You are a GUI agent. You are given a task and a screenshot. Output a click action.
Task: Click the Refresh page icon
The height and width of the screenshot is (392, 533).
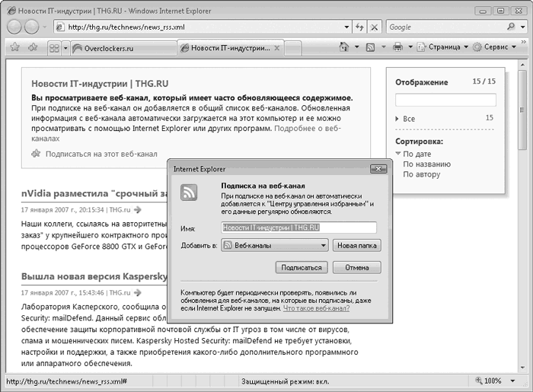coord(358,27)
